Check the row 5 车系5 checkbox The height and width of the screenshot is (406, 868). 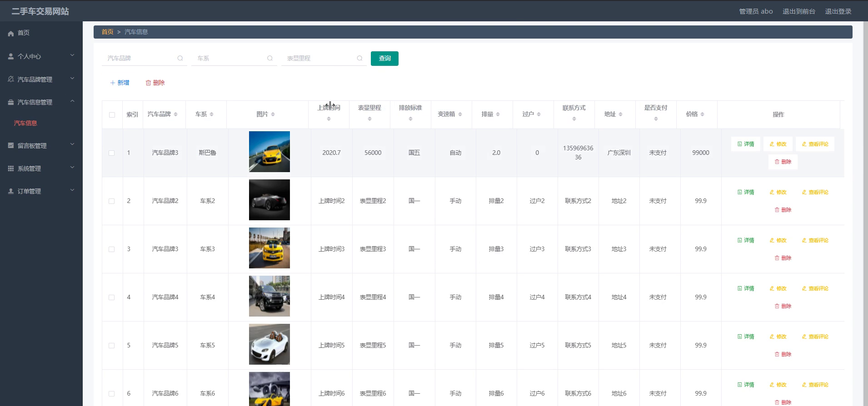tap(112, 346)
